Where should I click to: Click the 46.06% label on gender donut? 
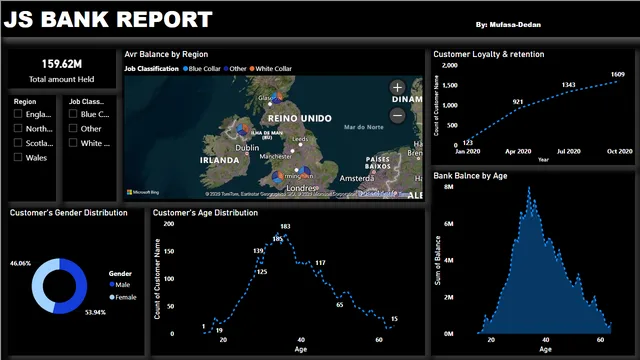click(20, 263)
